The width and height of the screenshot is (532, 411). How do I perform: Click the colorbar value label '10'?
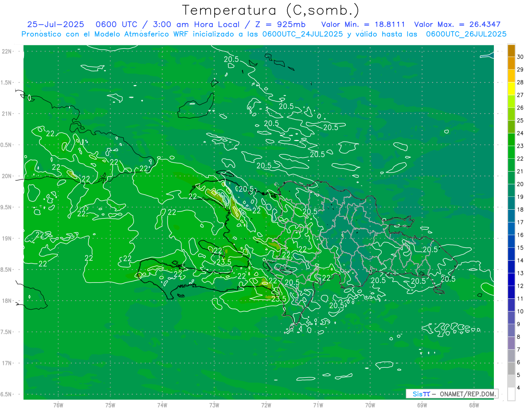click(x=520, y=311)
